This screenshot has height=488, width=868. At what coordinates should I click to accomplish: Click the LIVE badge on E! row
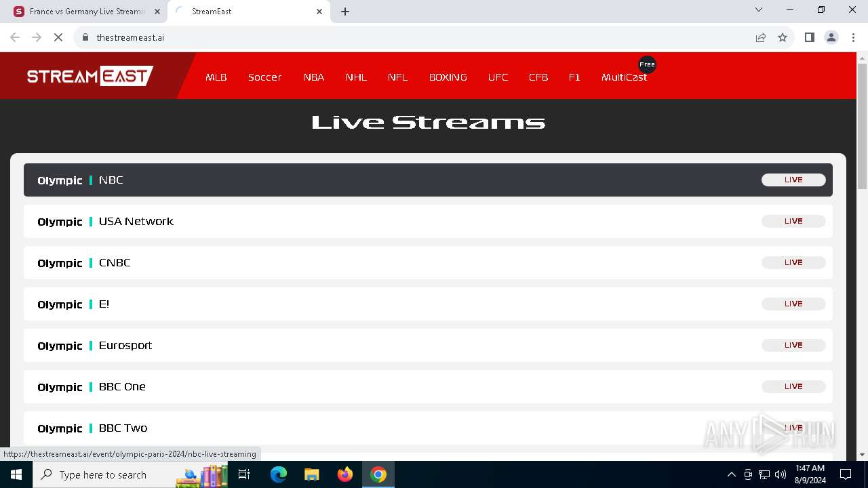pos(793,304)
